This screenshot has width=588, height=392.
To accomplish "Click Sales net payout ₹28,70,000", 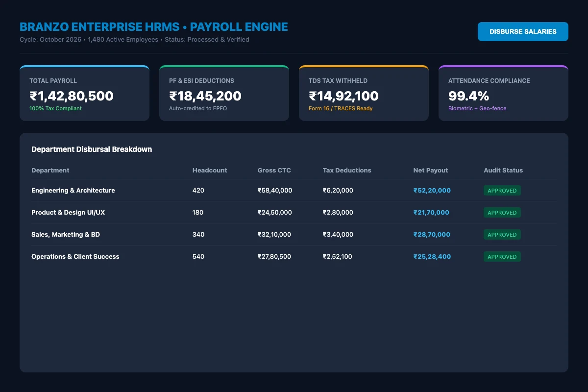I will tap(432, 234).
